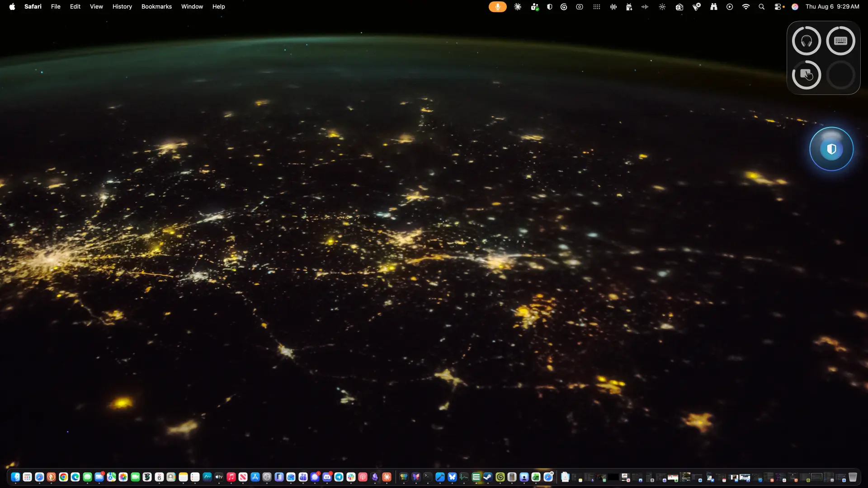Open Calculator from the Dock
The width and height of the screenshot is (868, 488).
pos(512,477)
